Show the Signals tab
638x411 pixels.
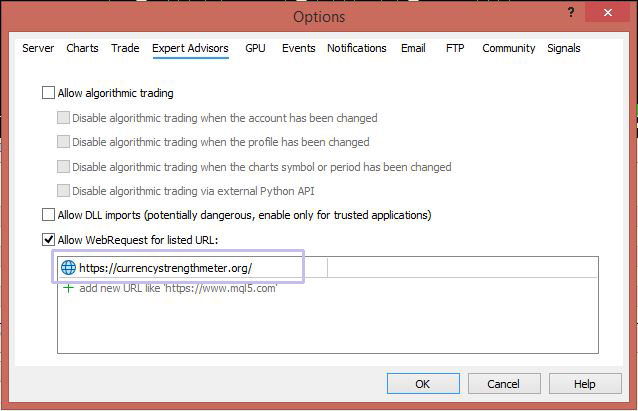[564, 48]
